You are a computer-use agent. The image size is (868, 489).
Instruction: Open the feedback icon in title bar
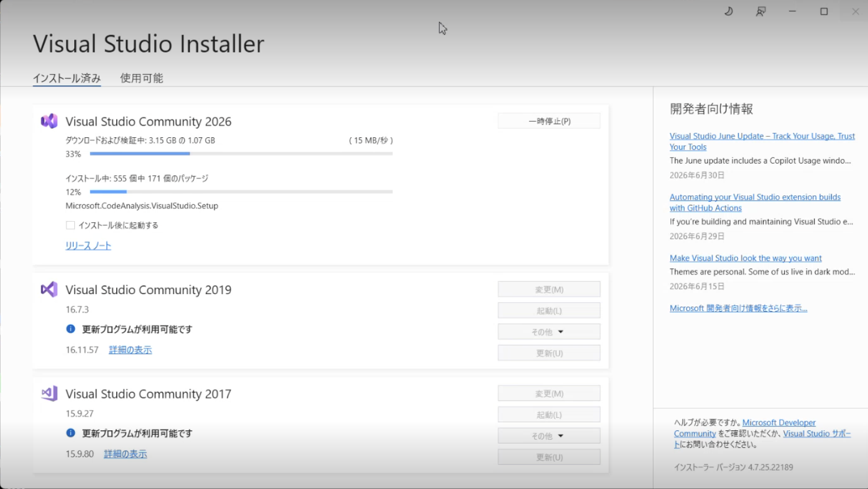tap(761, 11)
